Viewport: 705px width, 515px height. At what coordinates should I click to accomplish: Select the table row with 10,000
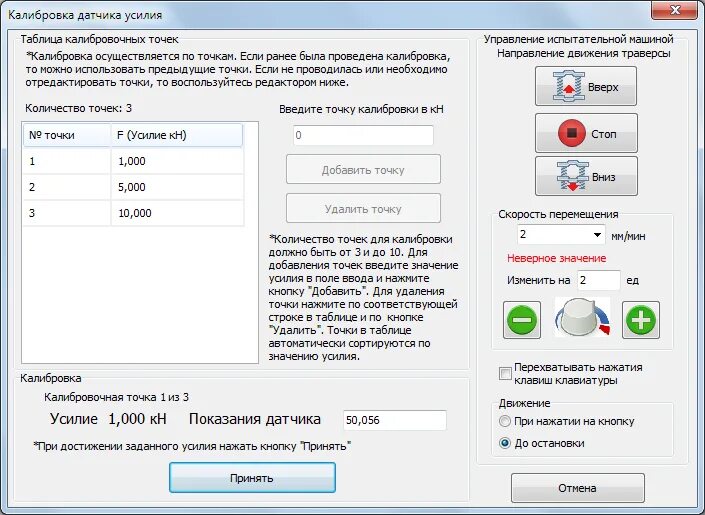point(134,213)
